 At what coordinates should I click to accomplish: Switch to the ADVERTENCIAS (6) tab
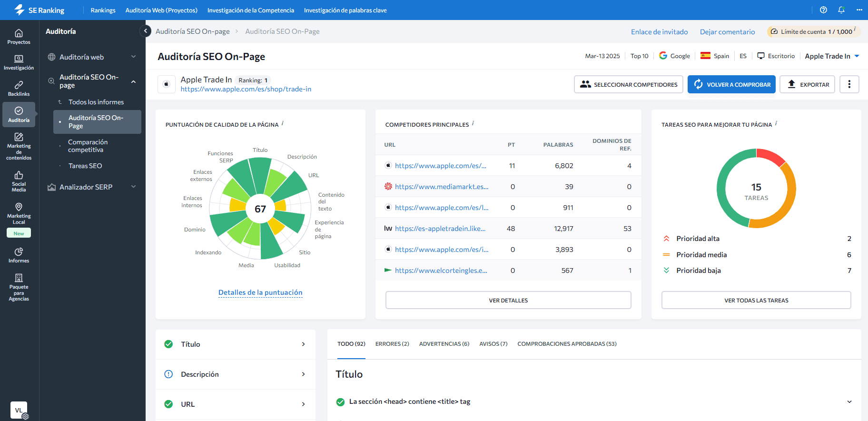(x=444, y=344)
